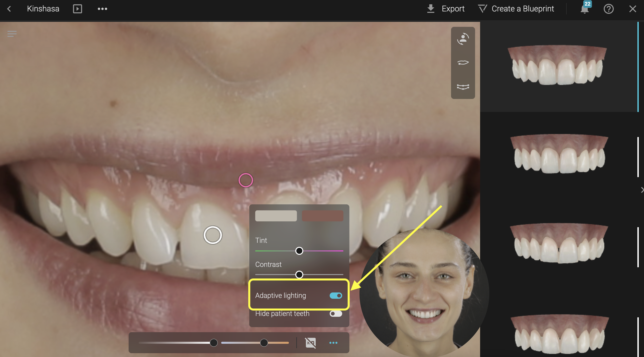The image size is (644, 357).
Task: Open the three-dot menu next to Kinshasa
Action: pos(102,9)
